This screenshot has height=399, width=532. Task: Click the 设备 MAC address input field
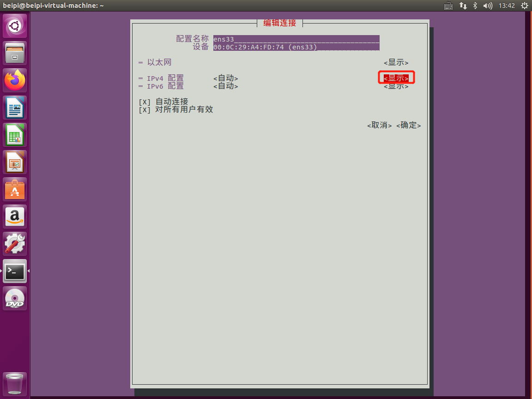click(296, 47)
